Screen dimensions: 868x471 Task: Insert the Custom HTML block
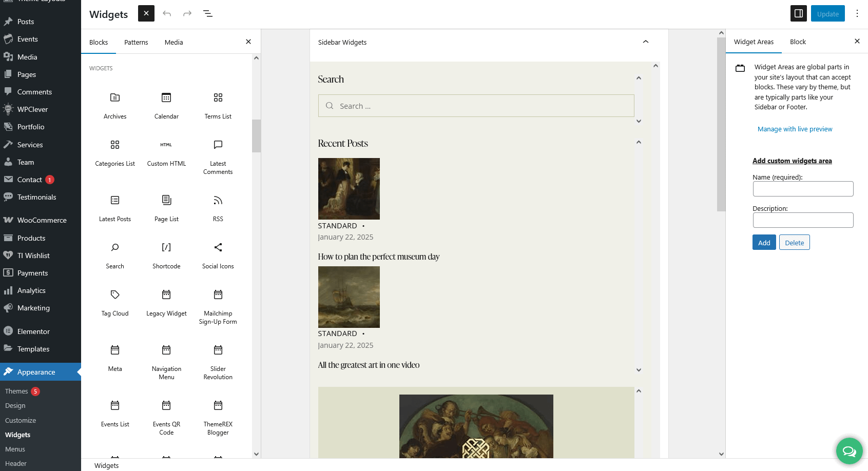coord(166,153)
